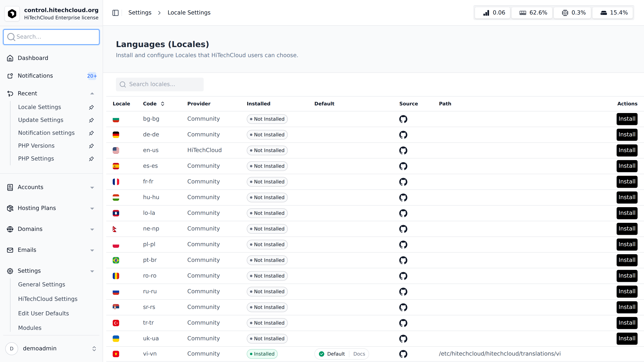This screenshot has width=644, height=362.
Task: Open Edit User Defaults
Action: tap(43, 313)
